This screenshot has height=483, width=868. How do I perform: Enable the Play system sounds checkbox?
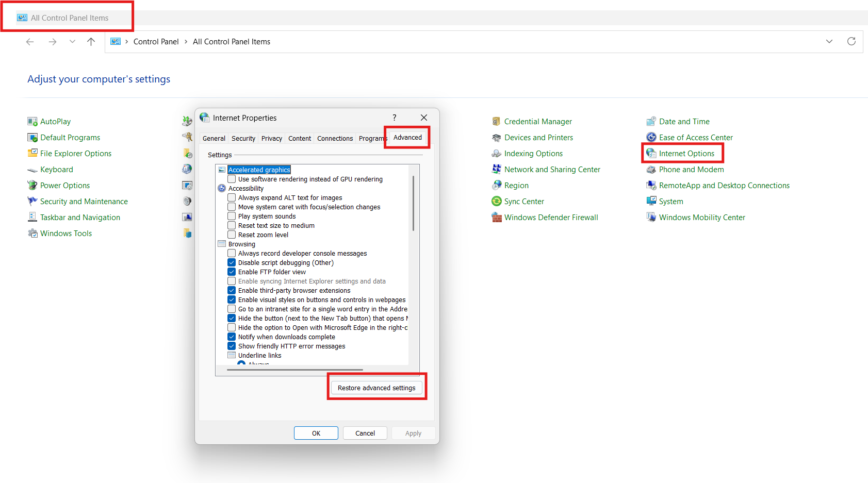click(232, 216)
